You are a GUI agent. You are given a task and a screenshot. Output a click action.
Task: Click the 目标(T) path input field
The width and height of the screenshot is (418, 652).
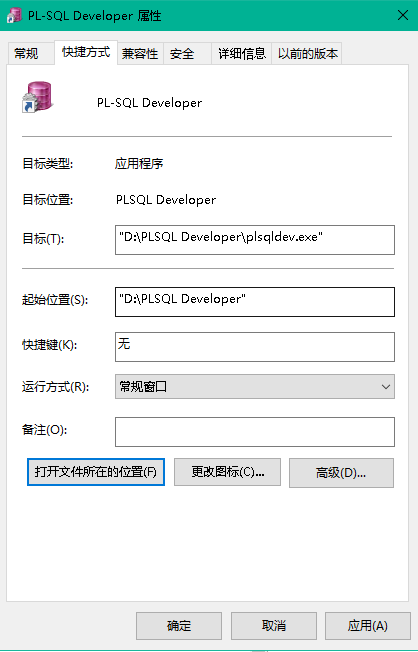coord(255,240)
